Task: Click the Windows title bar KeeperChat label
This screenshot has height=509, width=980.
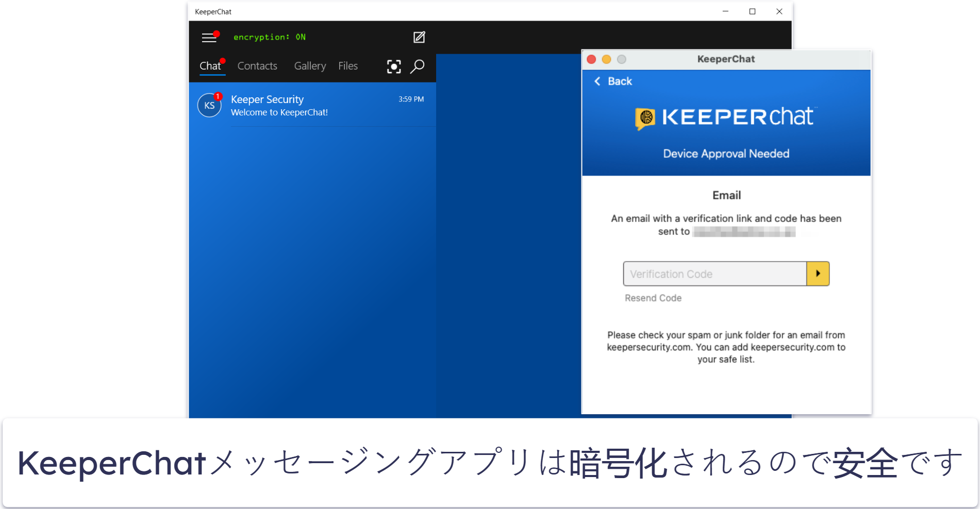Action: (x=213, y=12)
